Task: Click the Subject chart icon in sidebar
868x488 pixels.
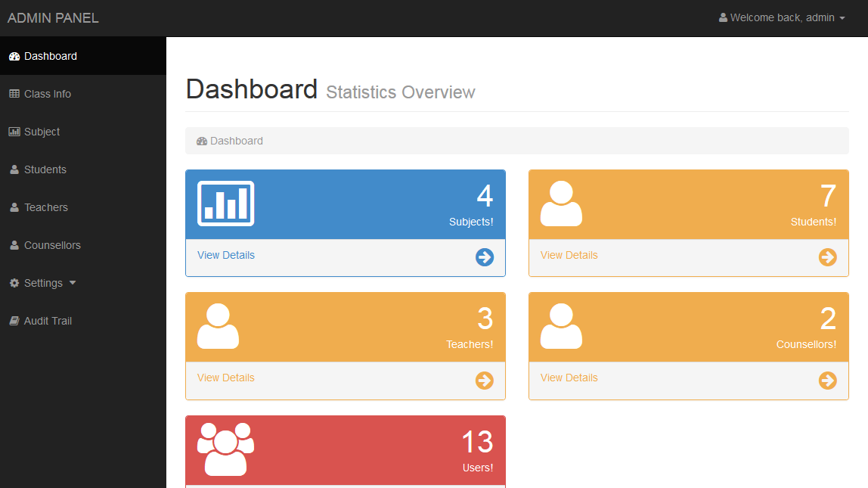Action: pyautogui.click(x=14, y=131)
